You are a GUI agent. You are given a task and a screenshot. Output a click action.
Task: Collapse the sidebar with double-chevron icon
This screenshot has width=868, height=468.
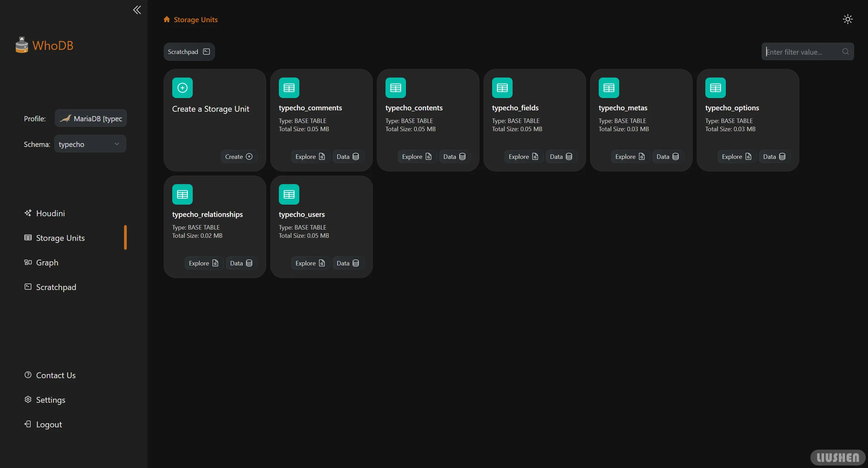point(137,10)
